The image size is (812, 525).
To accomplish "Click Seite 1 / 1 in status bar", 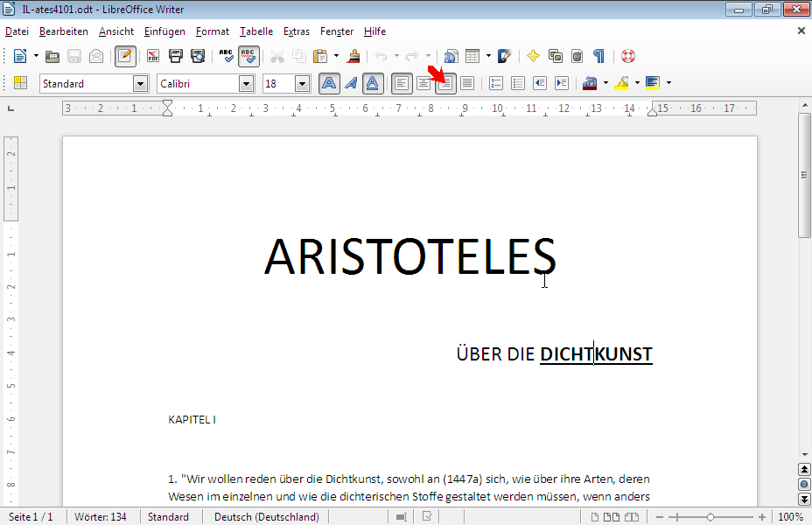I will [31, 517].
